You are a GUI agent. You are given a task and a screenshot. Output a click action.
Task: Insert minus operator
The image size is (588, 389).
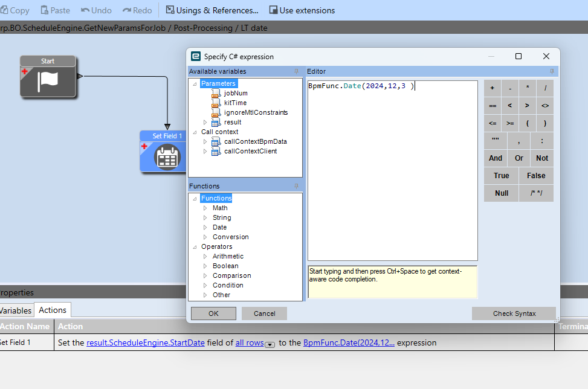(510, 88)
